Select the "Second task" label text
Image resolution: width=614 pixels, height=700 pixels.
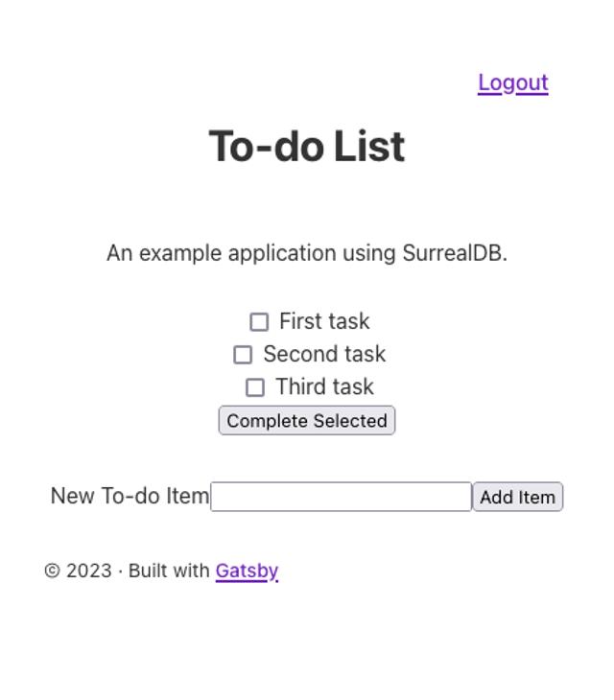coord(324,355)
